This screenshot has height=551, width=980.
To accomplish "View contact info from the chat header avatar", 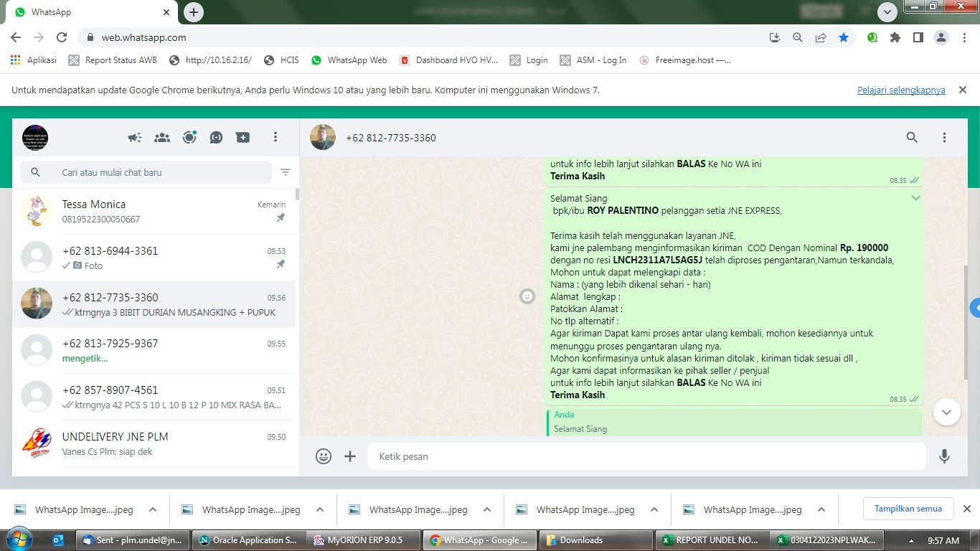I will (x=323, y=137).
